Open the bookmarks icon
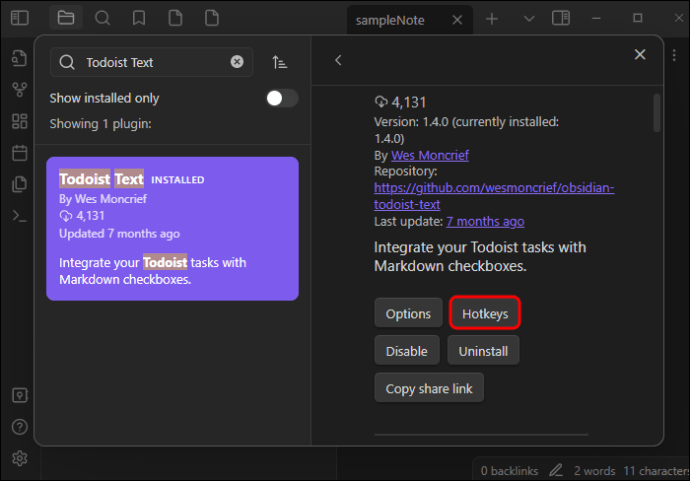690x481 pixels. [x=139, y=18]
